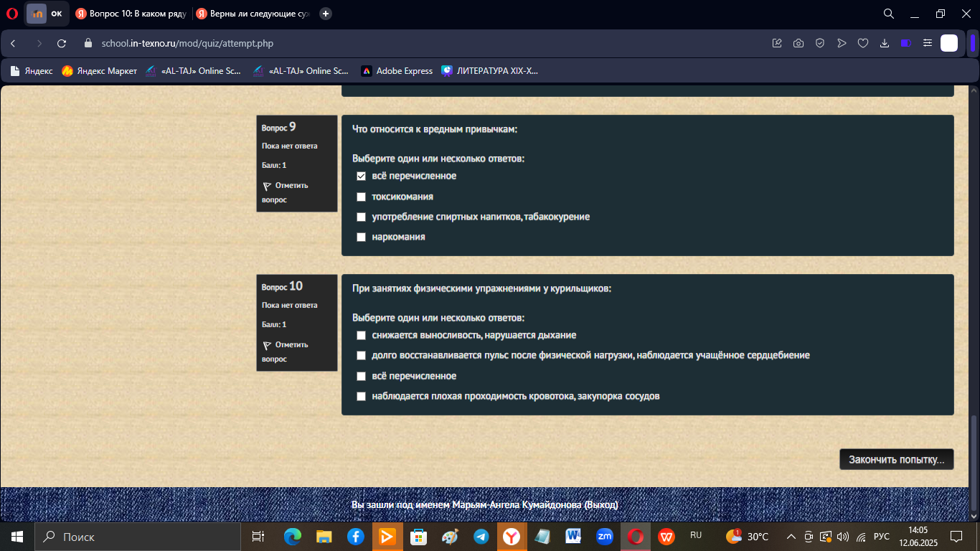
Task: Tick "снижается выносливость, нарушается дыхание" checkbox
Action: tap(362, 335)
